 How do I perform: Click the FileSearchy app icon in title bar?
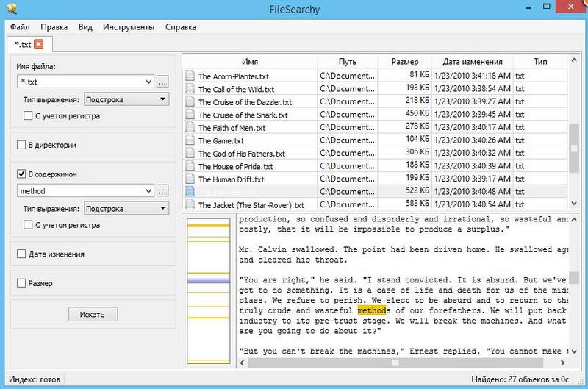(12, 8)
